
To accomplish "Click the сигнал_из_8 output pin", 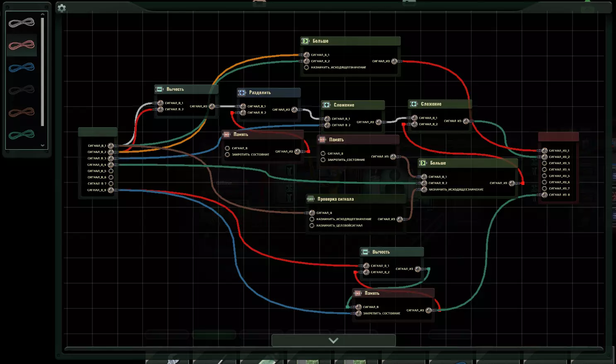I will click(x=545, y=194).
